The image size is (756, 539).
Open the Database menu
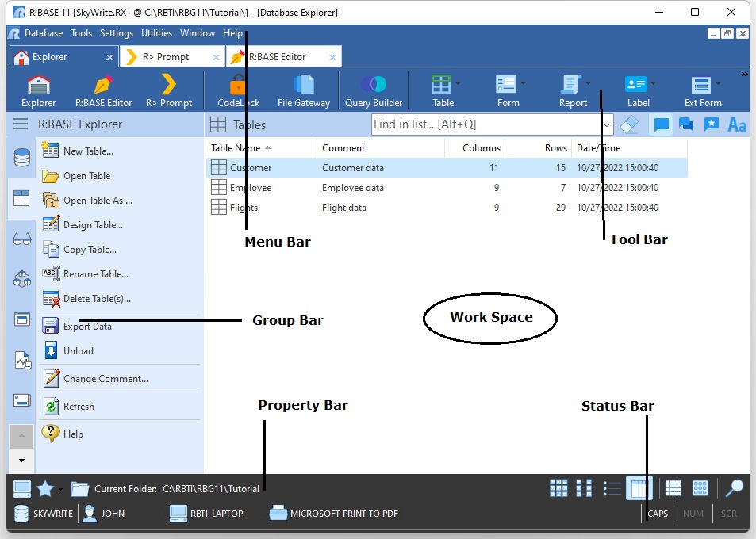point(44,33)
